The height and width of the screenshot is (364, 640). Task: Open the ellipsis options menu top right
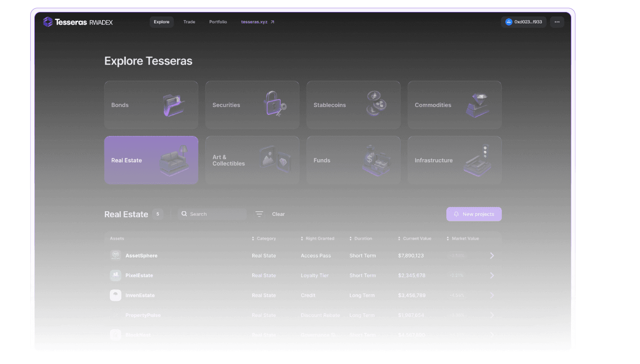coord(557,21)
